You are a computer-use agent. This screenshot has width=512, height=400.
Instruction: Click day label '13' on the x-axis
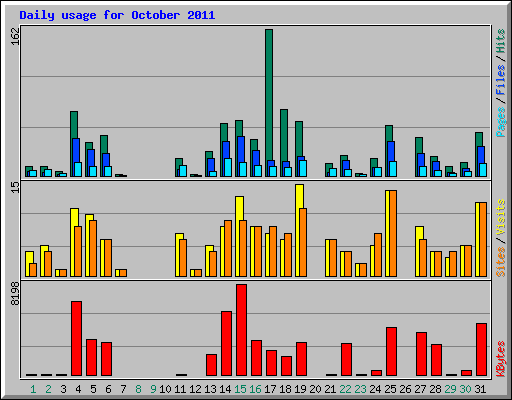pos(210,389)
